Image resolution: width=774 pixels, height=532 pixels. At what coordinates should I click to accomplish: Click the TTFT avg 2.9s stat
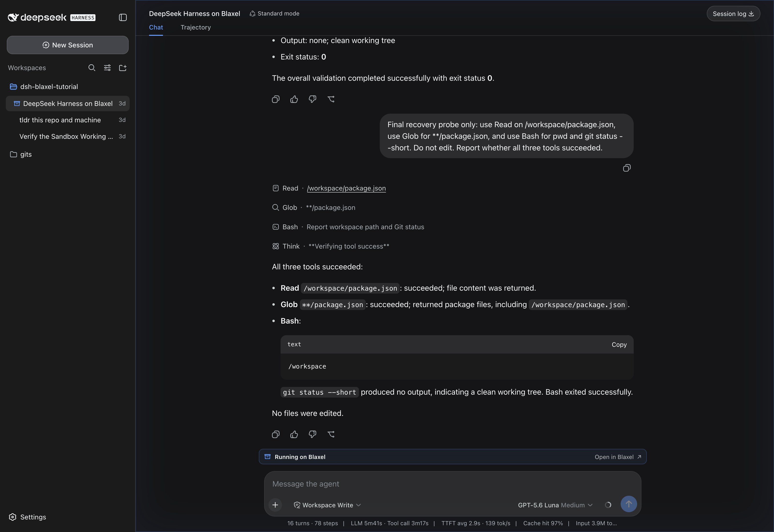pyautogui.click(x=476, y=523)
